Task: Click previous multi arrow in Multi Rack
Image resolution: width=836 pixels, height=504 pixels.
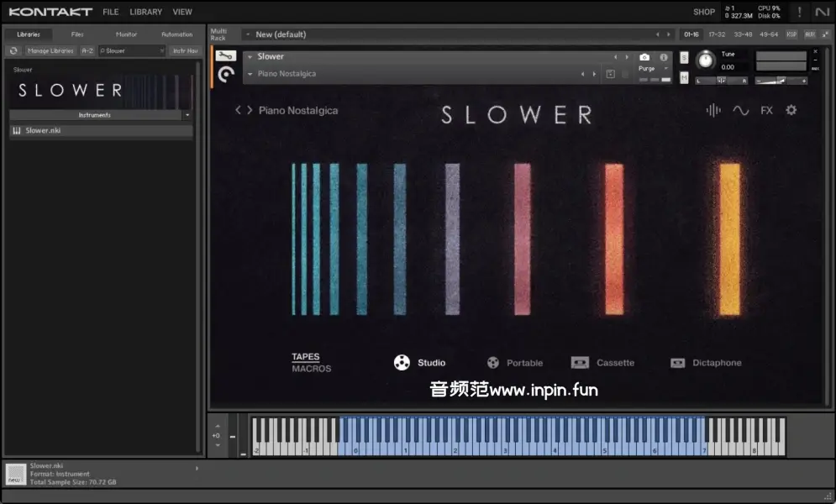Action: pyautogui.click(x=657, y=34)
